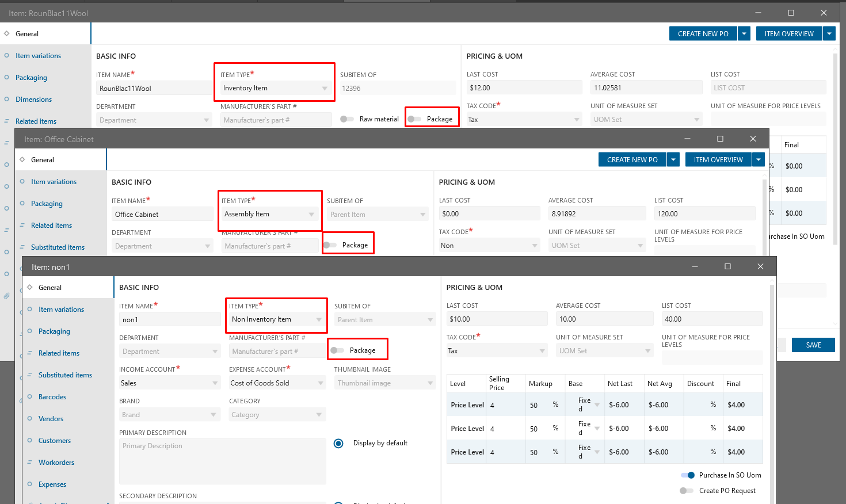Open Item Type dropdown showing Assembly Item
Viewport: 846px width, 504px height.
click(x=269, y=214)
